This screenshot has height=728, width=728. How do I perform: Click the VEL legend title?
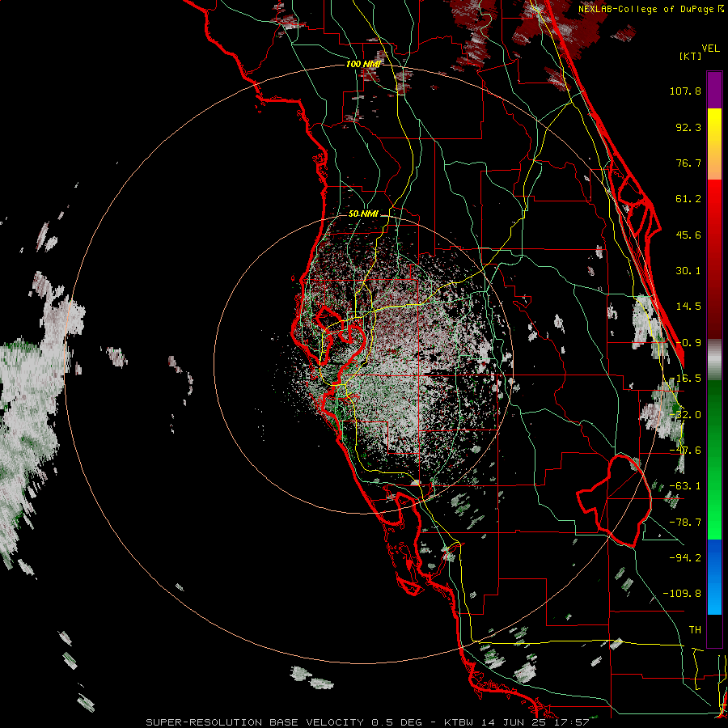(710, 49)
